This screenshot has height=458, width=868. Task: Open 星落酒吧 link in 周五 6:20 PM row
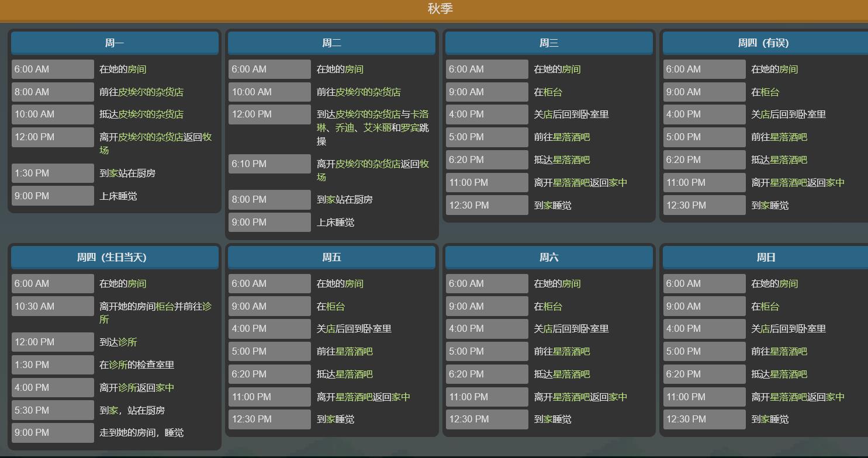(x=354, y=374)
